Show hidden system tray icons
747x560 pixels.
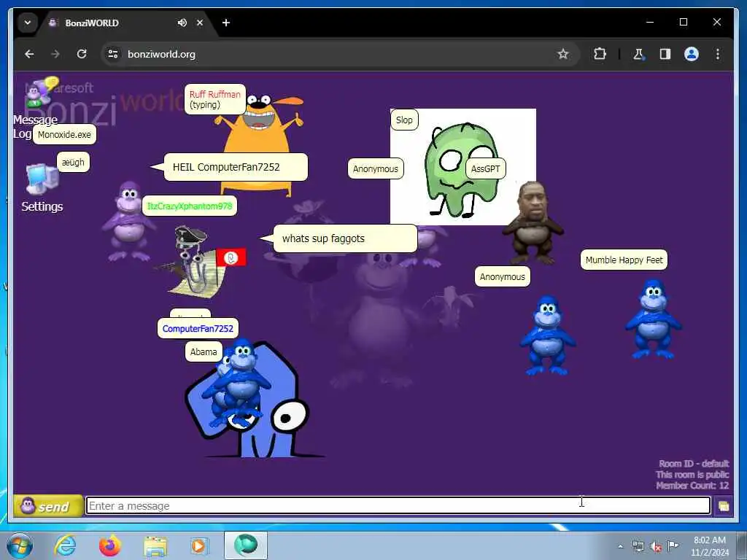coord(620,546)
